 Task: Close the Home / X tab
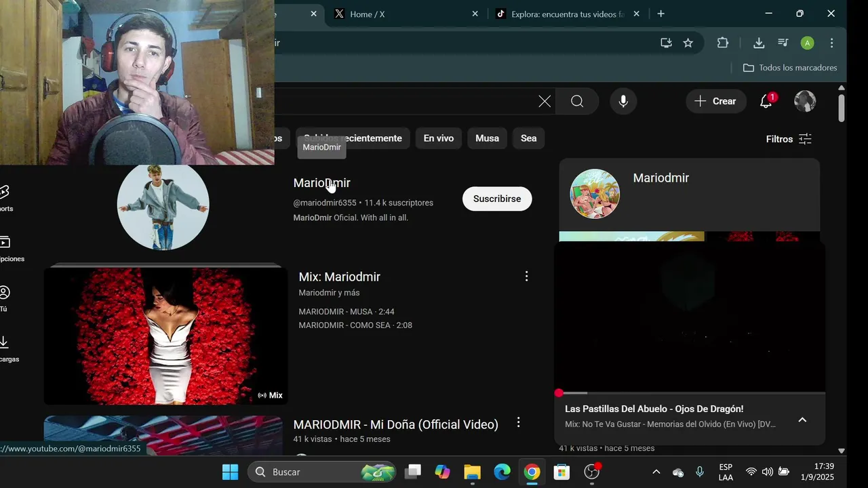(x=475, y=14)
